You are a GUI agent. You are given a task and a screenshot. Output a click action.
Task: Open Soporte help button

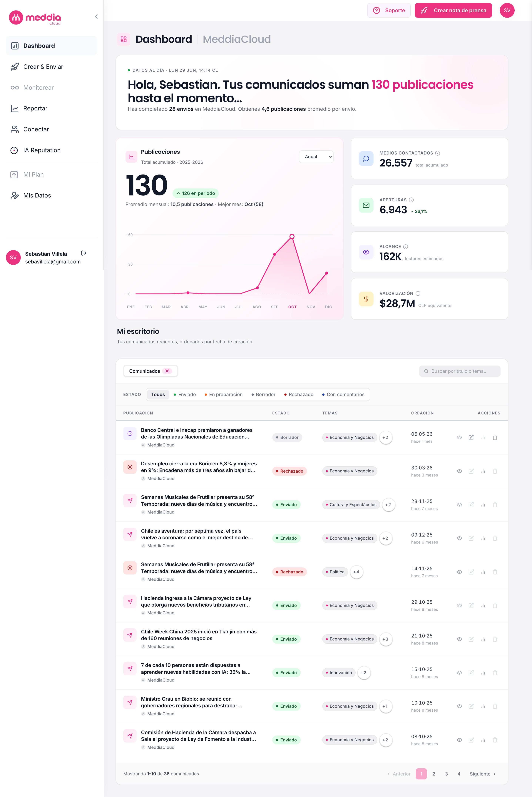389,11
